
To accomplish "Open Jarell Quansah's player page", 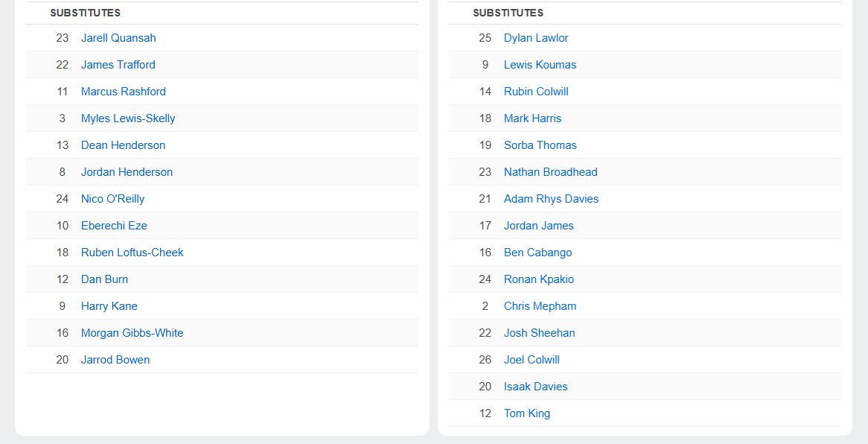I will coord(118,38).
